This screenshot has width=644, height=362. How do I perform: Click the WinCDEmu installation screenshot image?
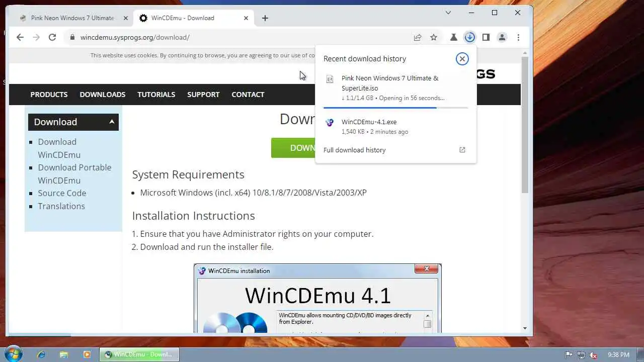point(317,298)
